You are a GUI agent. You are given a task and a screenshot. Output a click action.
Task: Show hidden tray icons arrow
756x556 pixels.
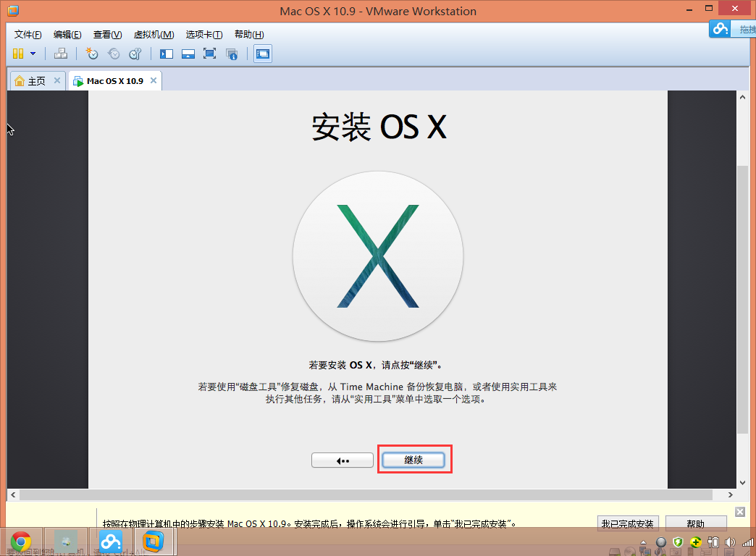[x=643, y=542]
